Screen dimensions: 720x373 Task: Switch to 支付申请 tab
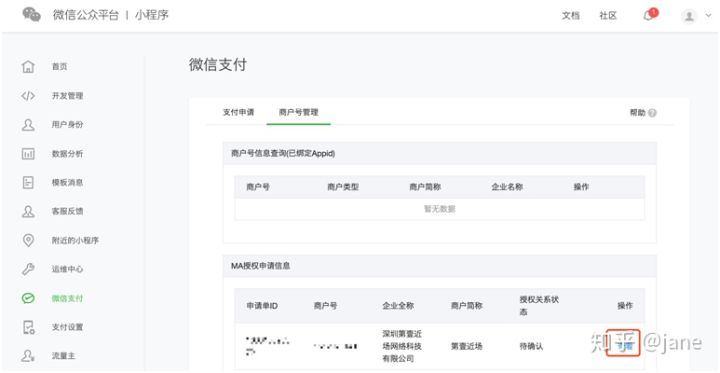(238, 112)
